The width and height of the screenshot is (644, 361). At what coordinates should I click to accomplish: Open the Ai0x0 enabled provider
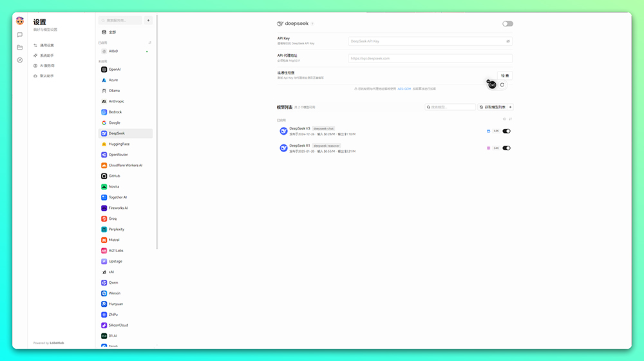[x=126, y=52]
